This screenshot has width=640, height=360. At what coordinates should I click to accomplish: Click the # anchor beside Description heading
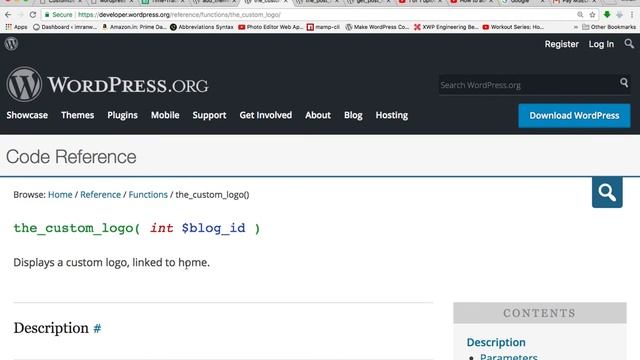pyautogui.click(x=97, y=328)
